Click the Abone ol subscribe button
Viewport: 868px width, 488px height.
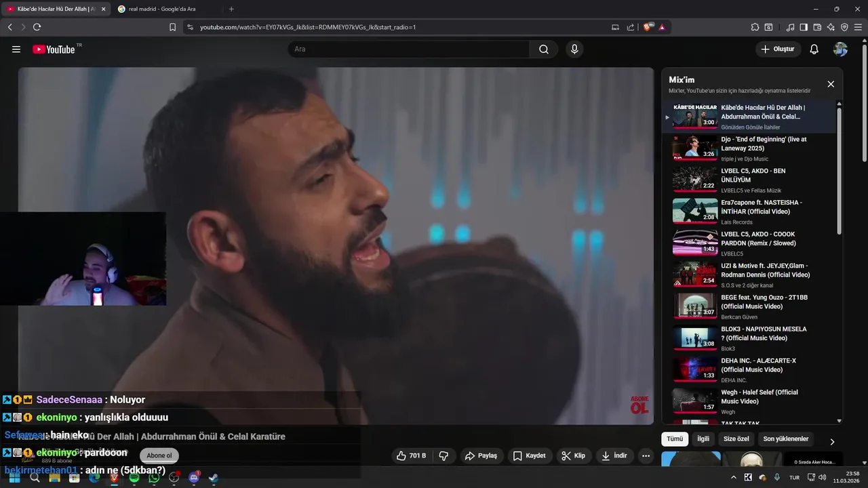[159, 455]
